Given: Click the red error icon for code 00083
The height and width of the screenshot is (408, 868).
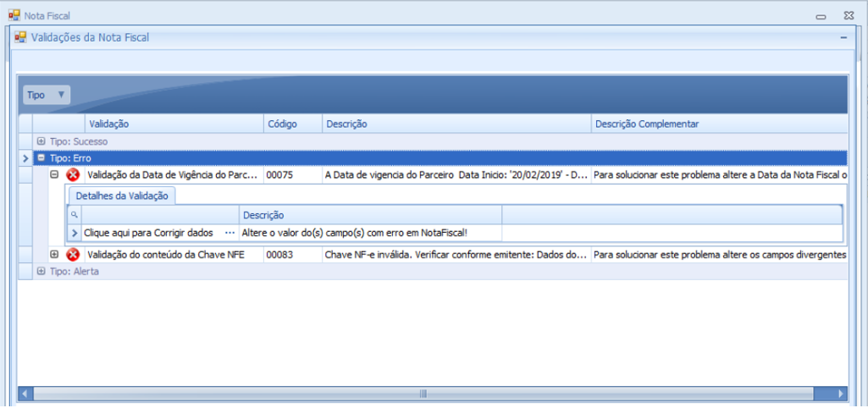Looking at the screenshot, I should pyautogui.click(x=73, y=255).
